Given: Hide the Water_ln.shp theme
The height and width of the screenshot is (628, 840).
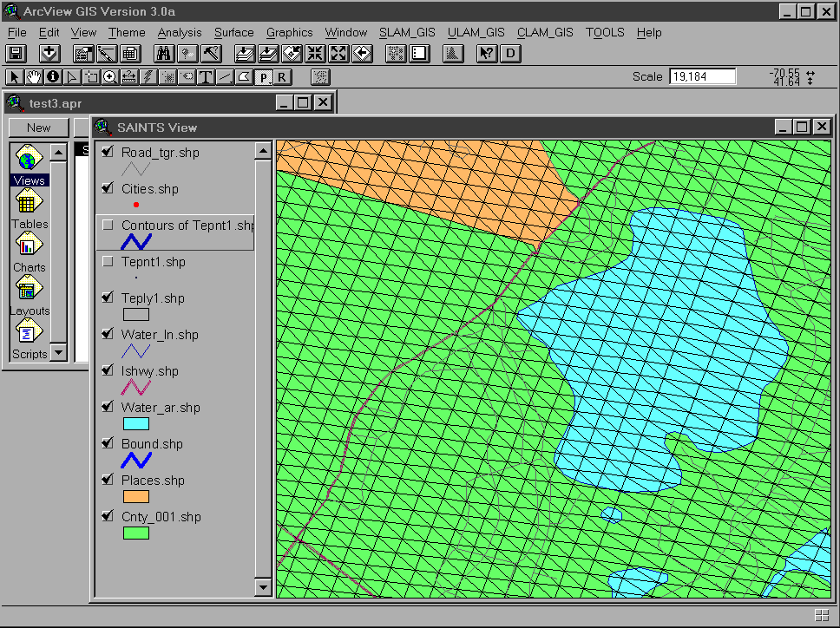Looking at the screenshot, I should [x=108, y=334].
